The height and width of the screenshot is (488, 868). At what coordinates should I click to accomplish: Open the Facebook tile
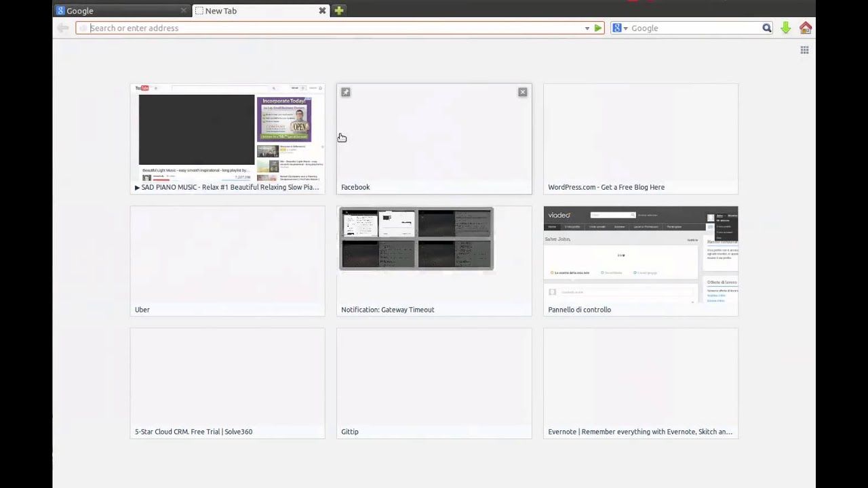434,139
